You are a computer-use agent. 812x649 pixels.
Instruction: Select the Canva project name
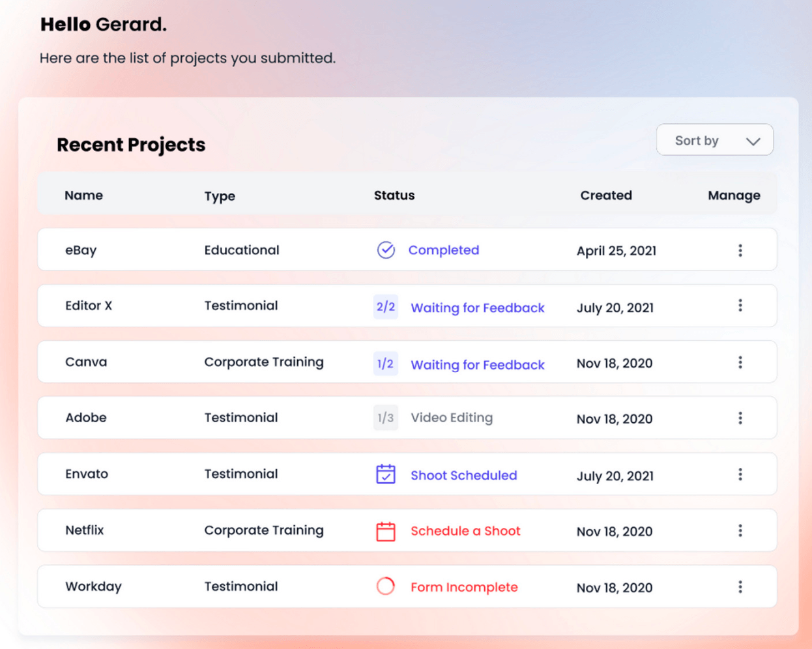coord(86,362)
